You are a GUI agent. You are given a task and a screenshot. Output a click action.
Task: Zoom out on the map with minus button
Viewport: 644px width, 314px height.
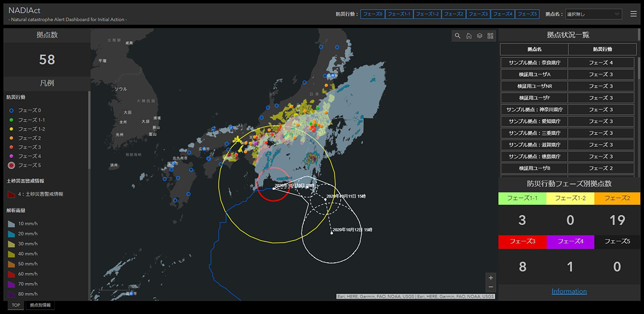(x=491, y=287)
